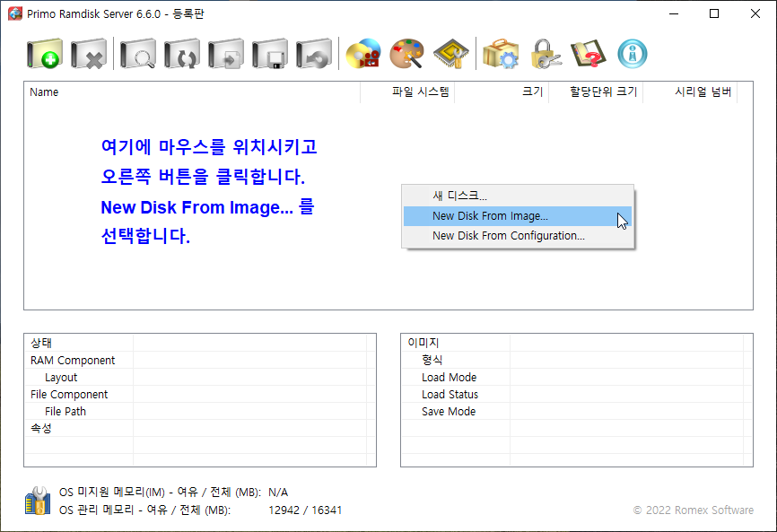This screenshot has width=777, height=532.
Task: Open the blue About info icon
Action: (x=633, y=54)
